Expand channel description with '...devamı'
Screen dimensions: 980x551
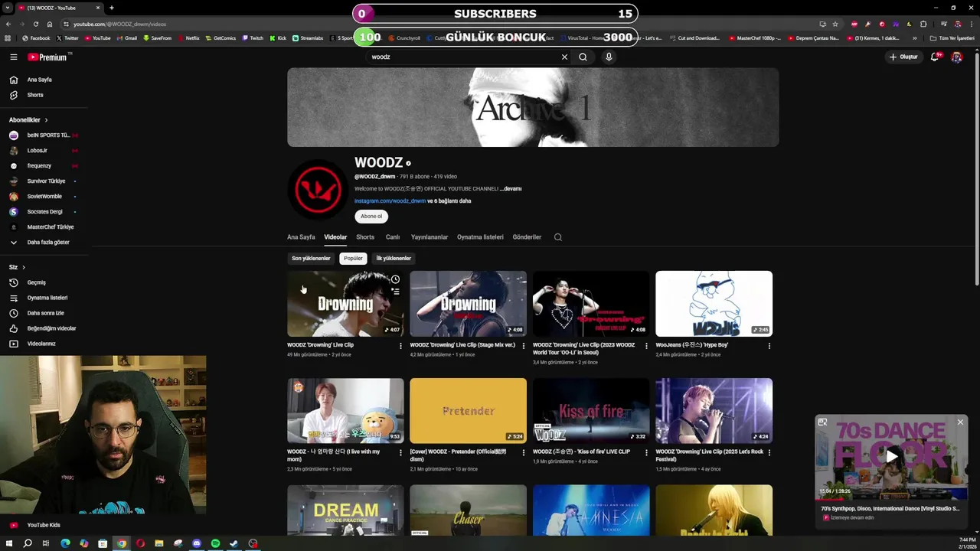tap(511, 189)
